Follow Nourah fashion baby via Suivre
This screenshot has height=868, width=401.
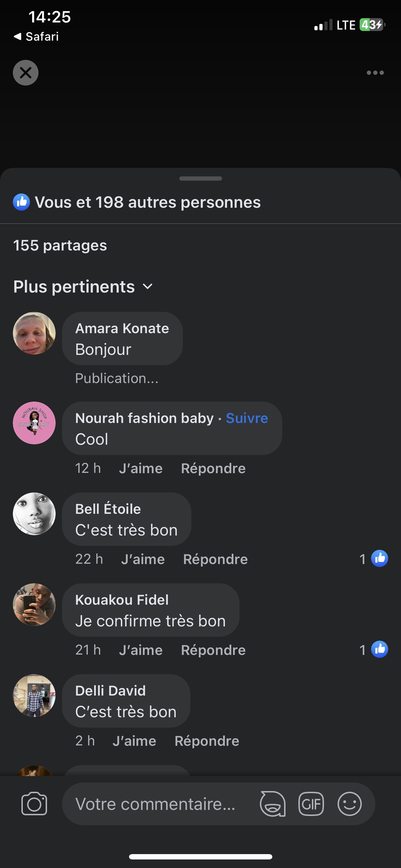tap(247, 418)
